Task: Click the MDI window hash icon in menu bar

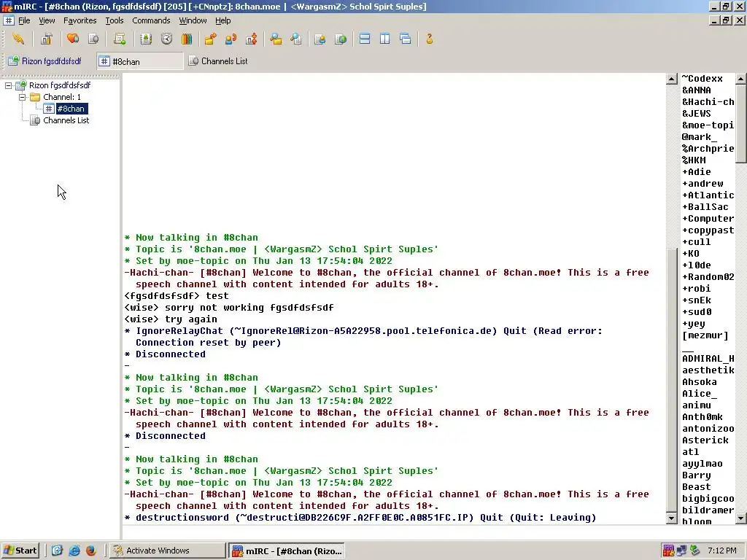Action: tap(9, 20)
